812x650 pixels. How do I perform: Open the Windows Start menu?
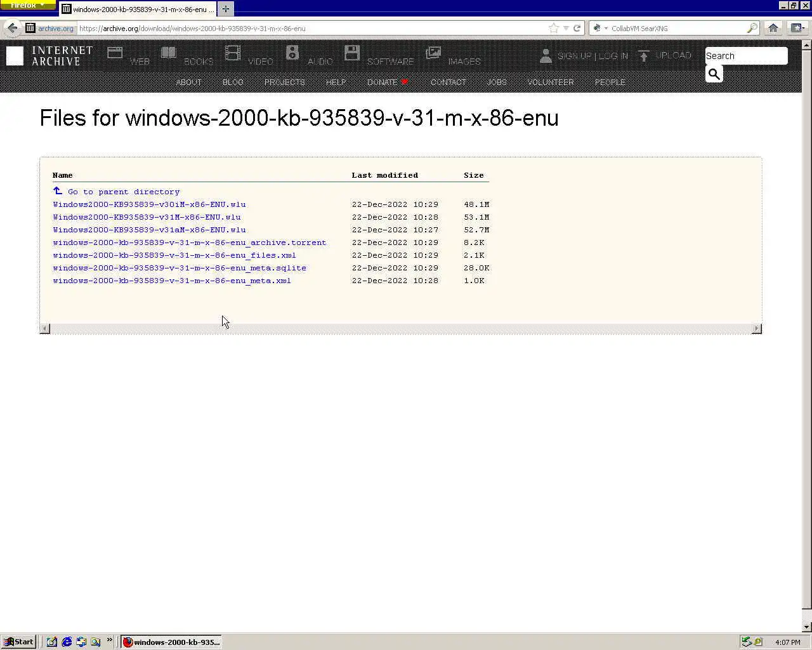(18, 642)
